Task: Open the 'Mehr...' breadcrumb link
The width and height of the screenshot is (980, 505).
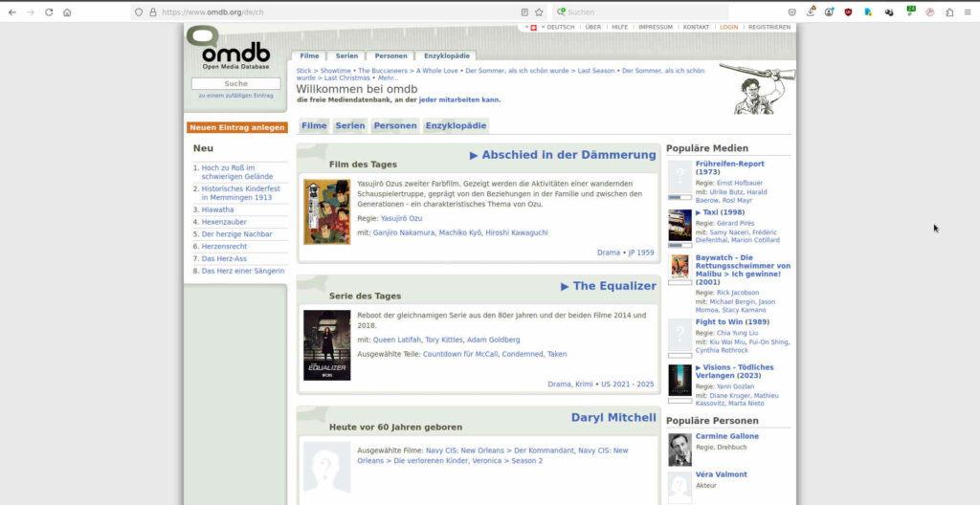Action: point(388,78)
